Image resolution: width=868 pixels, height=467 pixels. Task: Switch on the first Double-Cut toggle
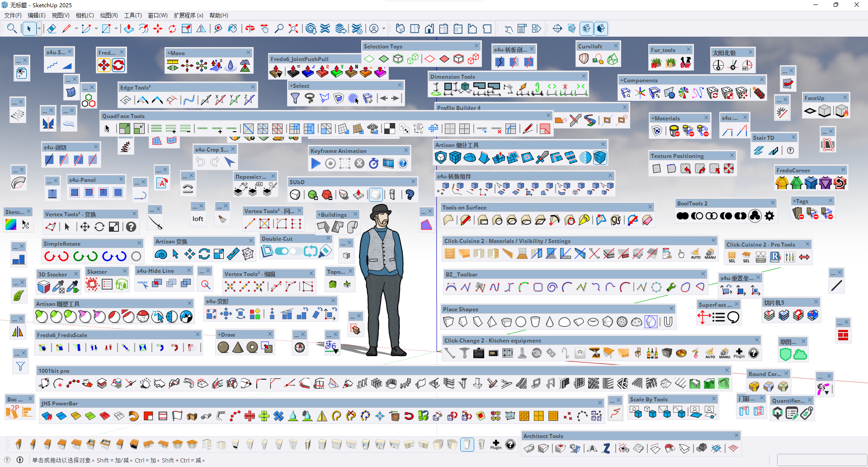(282, 251)
